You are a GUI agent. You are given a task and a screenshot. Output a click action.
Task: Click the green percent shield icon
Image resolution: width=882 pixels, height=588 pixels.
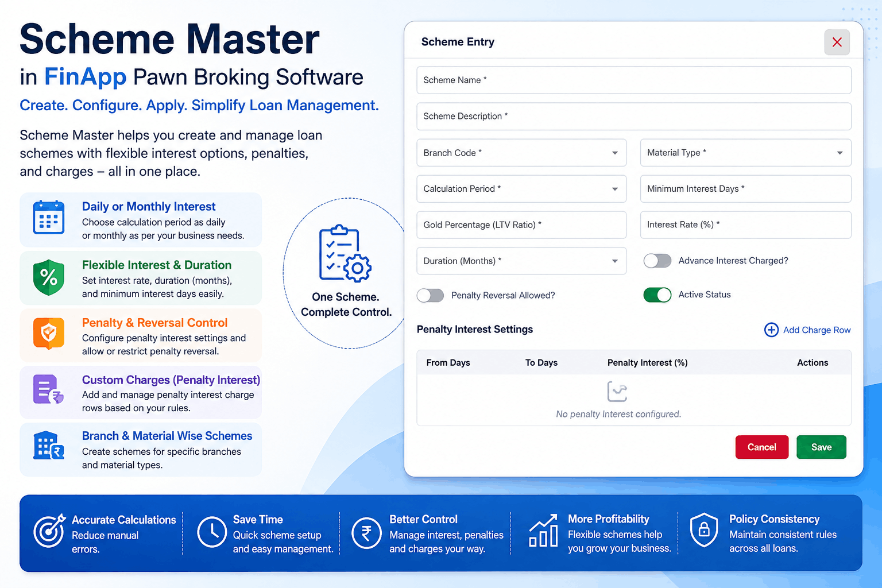[49, 277]
